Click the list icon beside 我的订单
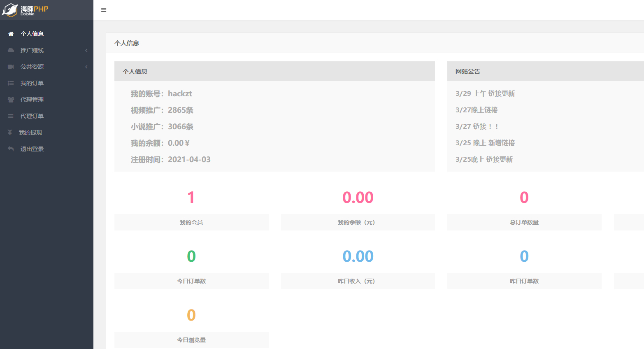Viewport: 644px width, 349px height. [11, 83]
